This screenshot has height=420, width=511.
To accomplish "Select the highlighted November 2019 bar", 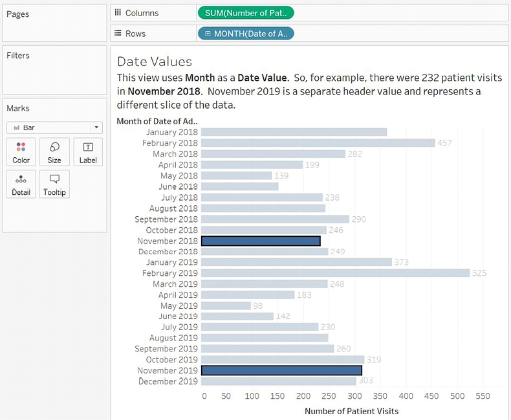I will pyautogui.click(x=281, y=371).
